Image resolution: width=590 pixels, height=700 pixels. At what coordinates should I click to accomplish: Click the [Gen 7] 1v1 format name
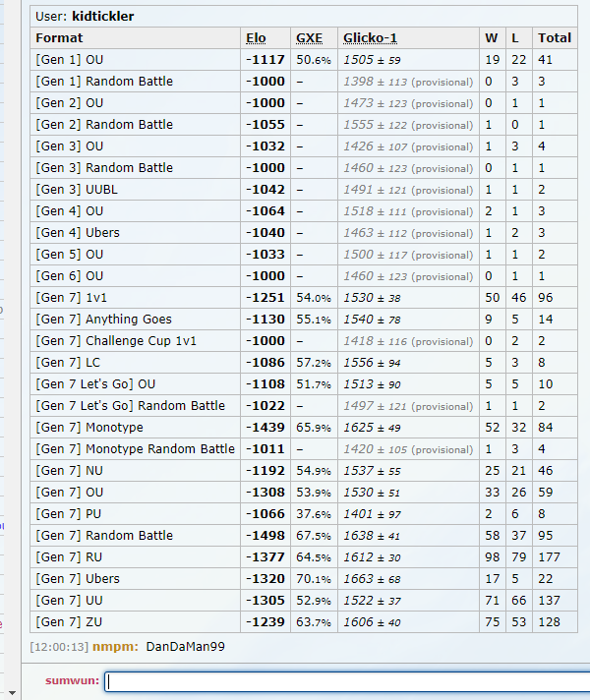[x=74, y=298]
